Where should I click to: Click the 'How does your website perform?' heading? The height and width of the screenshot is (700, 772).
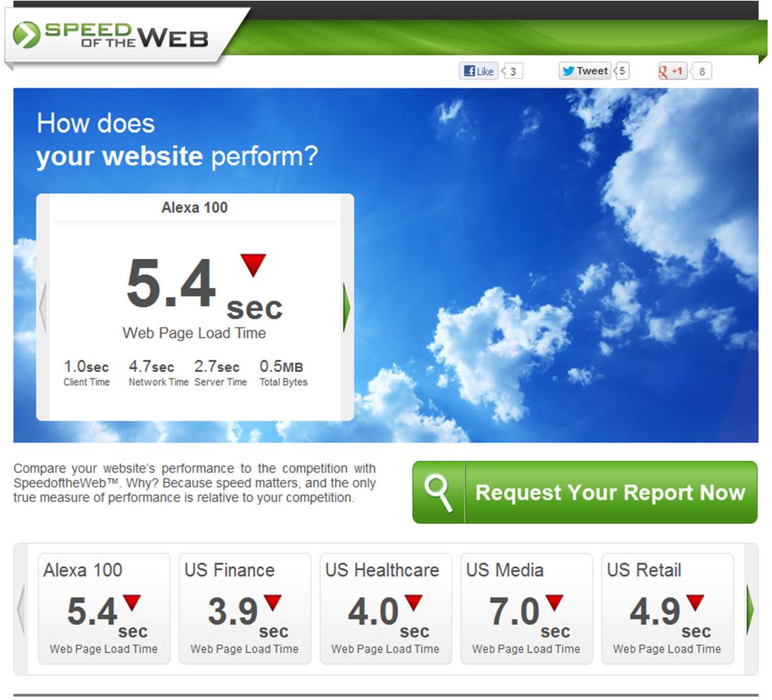click(x=177, y=140)
